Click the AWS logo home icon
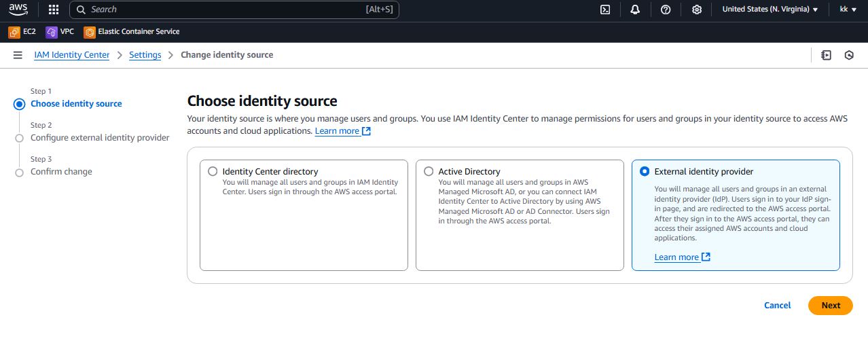Screen dimensions: 868x347 tap(18, 10)
